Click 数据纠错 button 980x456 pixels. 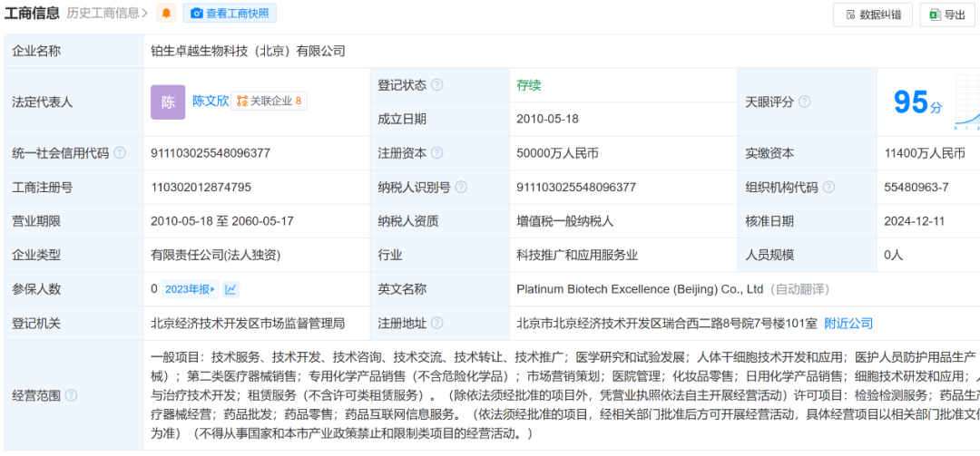click(x=873, y=15)
